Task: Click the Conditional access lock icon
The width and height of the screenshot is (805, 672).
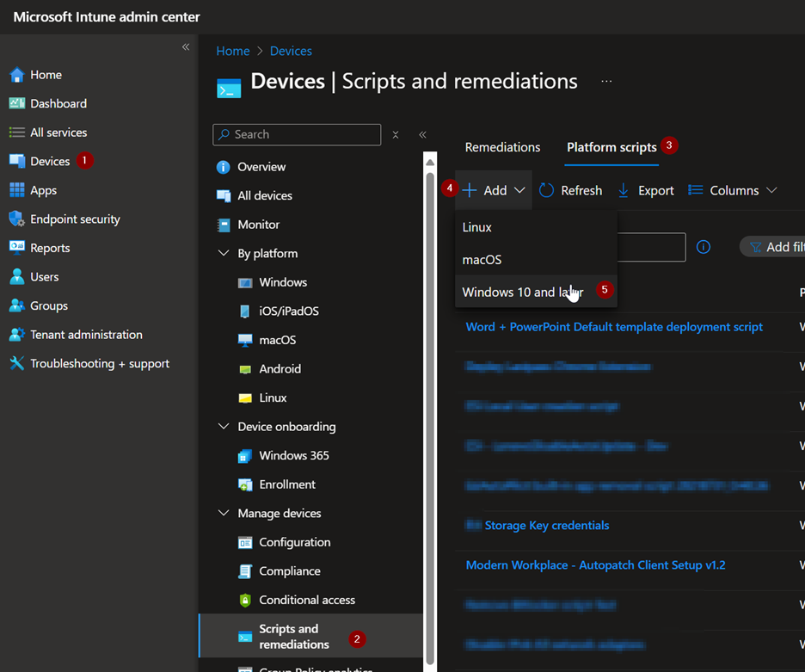Action: 245,600
